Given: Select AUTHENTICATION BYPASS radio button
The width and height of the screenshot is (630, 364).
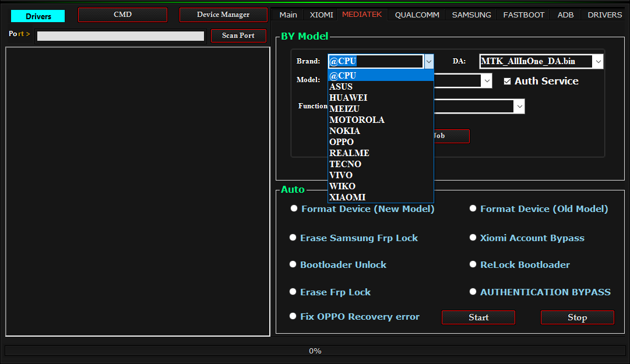Looking at the screenshot, I should coord(473,292).
